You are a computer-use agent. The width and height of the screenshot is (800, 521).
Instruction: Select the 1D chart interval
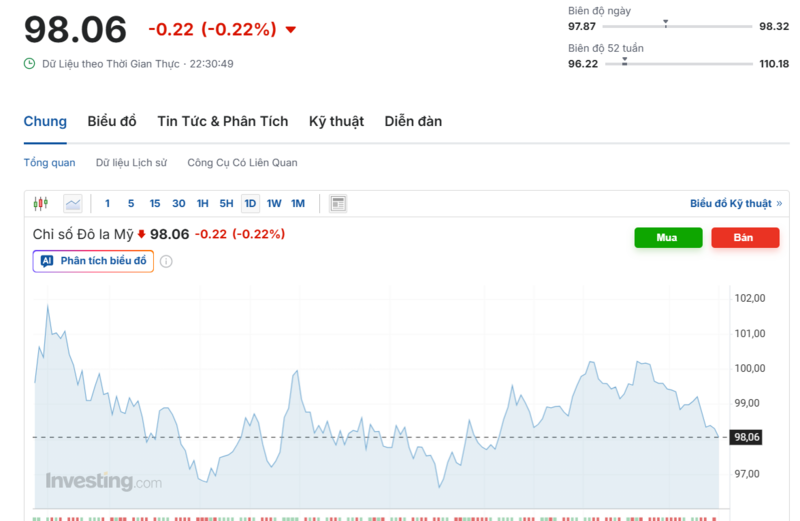[250, 204]
